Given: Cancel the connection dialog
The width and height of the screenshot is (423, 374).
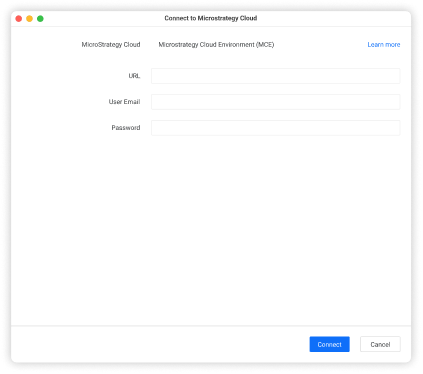Looking at the screenshot, I should 380,344.
